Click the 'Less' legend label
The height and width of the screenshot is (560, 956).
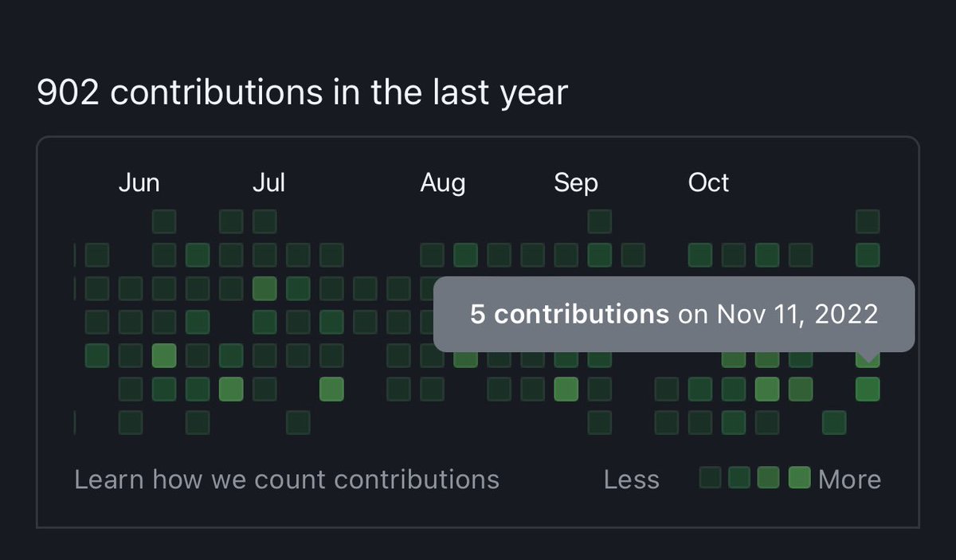coord(631,480)
